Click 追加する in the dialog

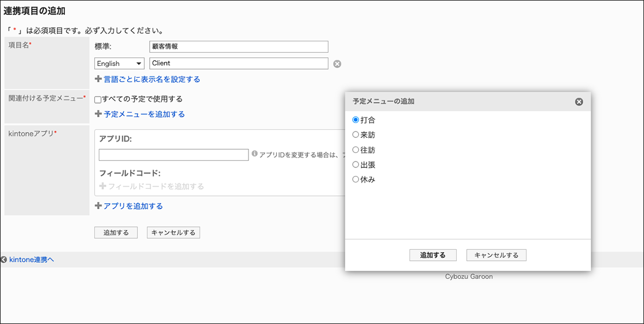(433, 255)
